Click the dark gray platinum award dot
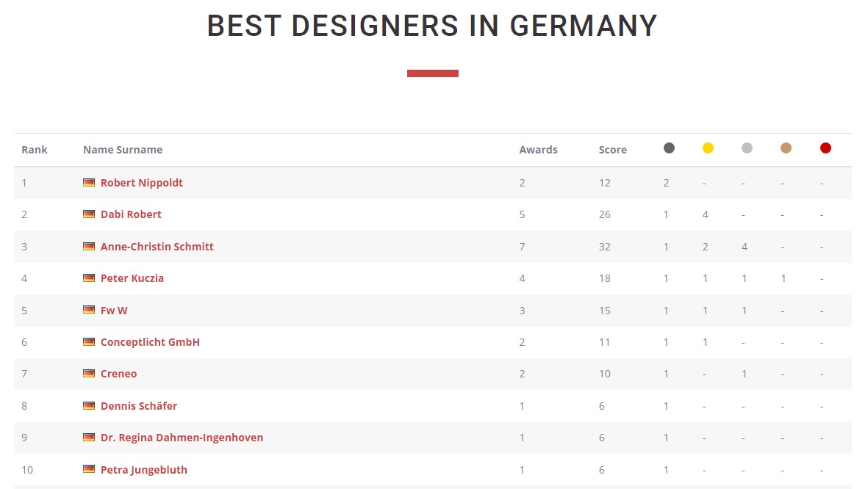Viewport: 868px width, 489px height. tap(669, 148)
